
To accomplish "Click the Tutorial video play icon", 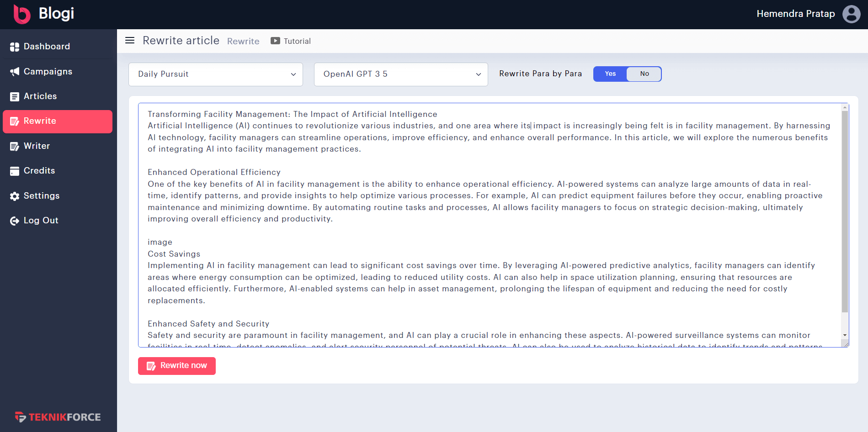I will pyautogui.click(x=275, y=41).
